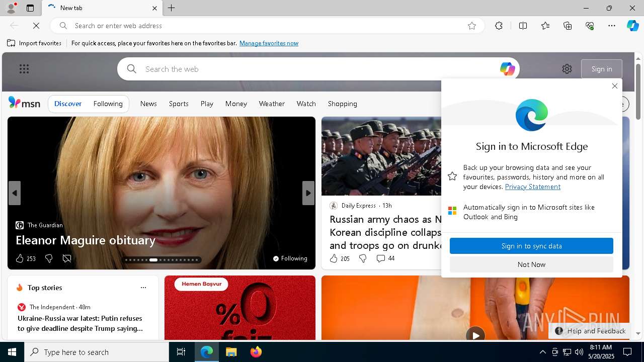Image resolution: width=644 pixels, height=362 pixels.
Task: Open volume control in tray
Action: pos(579,352)
